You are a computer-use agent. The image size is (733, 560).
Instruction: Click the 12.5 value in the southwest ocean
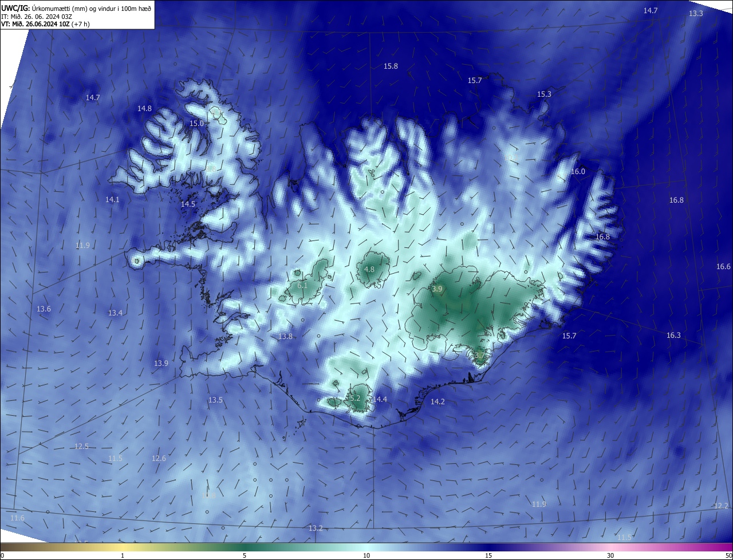click(x=81, y=446)
